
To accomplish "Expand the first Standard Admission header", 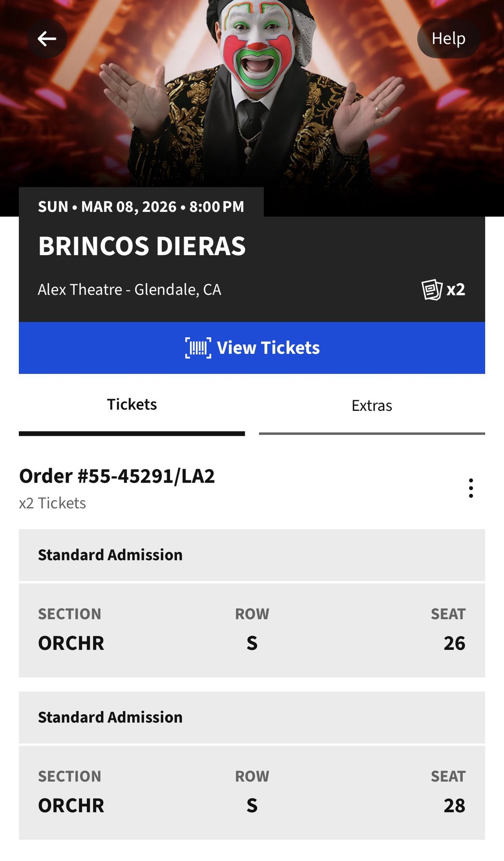I will (x=252, y=555).
